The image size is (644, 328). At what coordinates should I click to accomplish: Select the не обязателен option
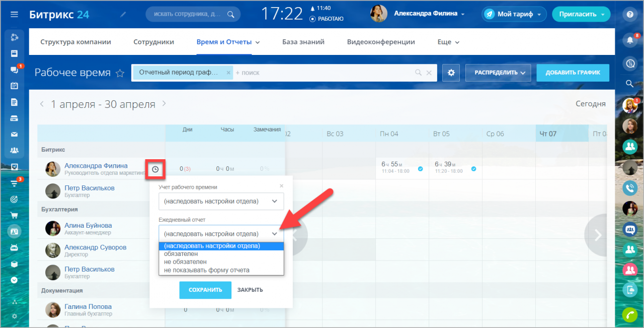(221, 262)
